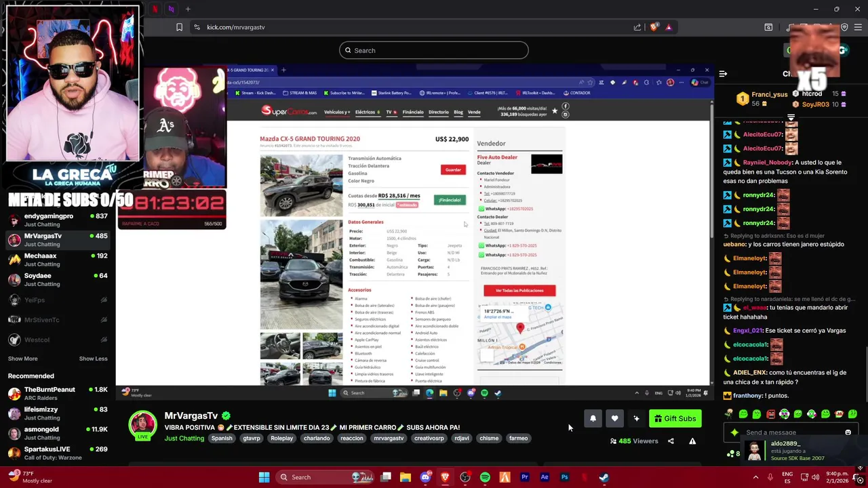Enable stream notifications with bell icon
This screenshot has width=868, height=488.
[x=593, y=418]
